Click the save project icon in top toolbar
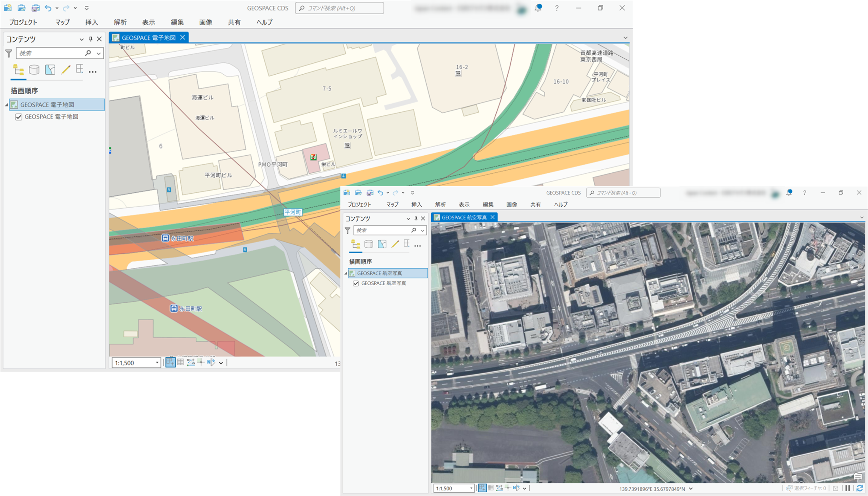Image resolution: width=868 pixels, height=496 pixels. pos(35,8)
